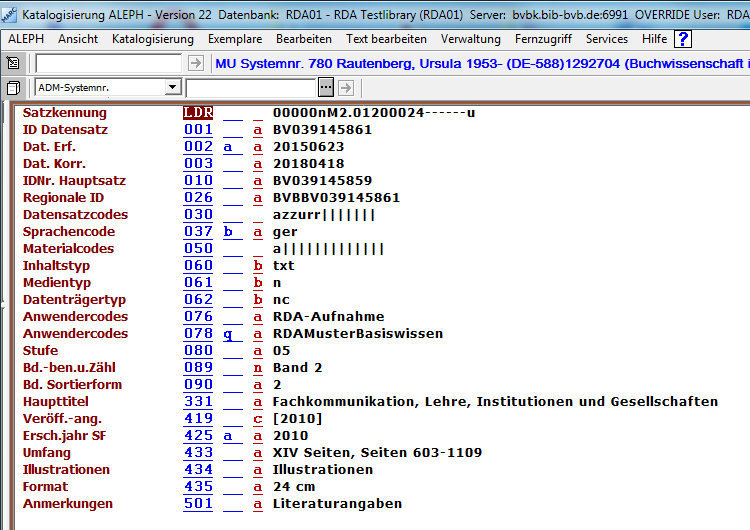Click field tag 331 for Haupttitel

(x=198, y=402)
